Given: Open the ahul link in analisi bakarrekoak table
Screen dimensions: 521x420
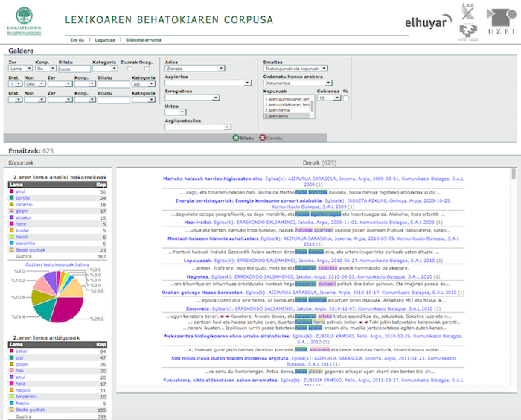Looking at the screenshot, I should [x=20, y=191].
